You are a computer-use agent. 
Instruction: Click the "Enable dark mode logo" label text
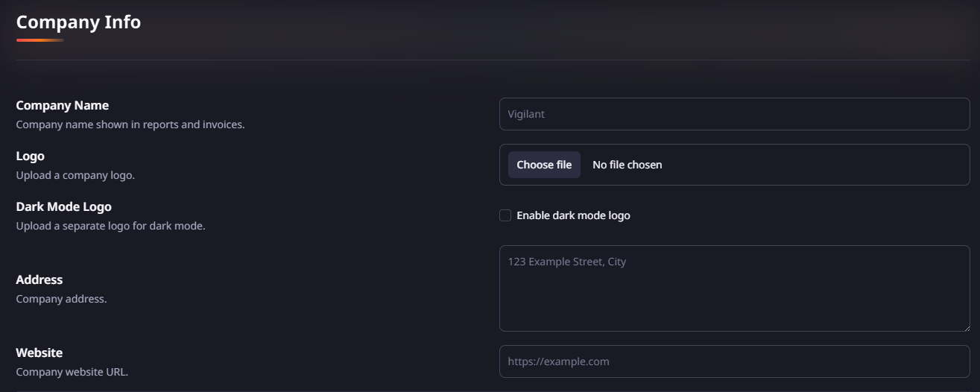point(573,215)
